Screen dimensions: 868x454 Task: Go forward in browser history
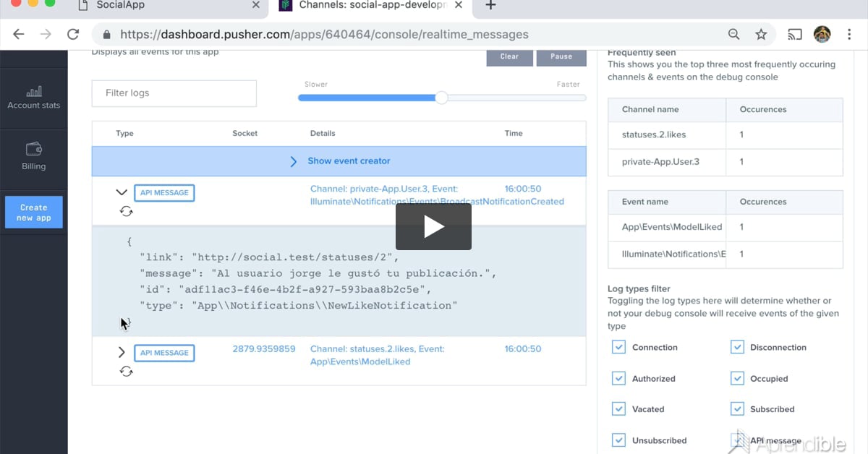[46, 34]
